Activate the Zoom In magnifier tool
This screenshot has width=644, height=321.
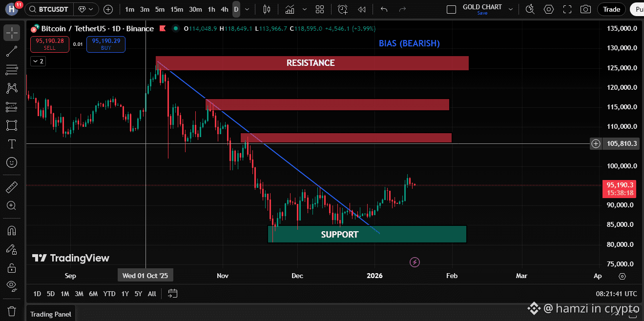[x=12, y=205]
